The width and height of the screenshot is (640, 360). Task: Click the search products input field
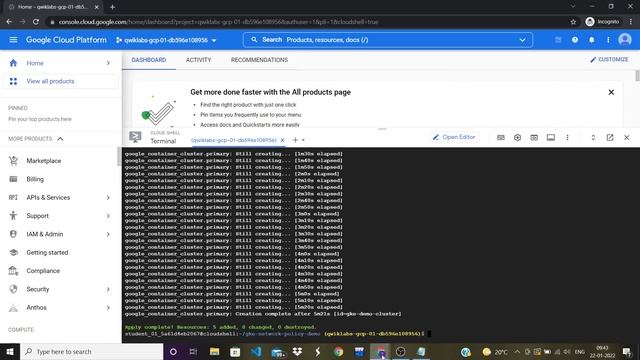(x=388, y=40)
